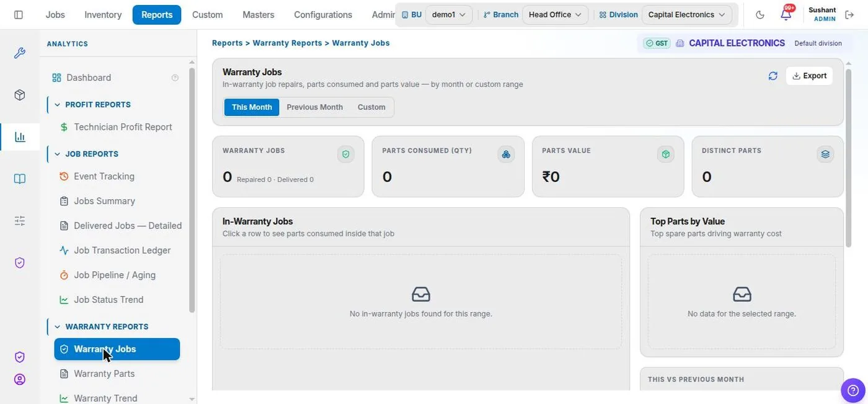Click the Parts Consumed card icon
The width and height of the screenshot is (868, 404).
[x=506, y=155]
